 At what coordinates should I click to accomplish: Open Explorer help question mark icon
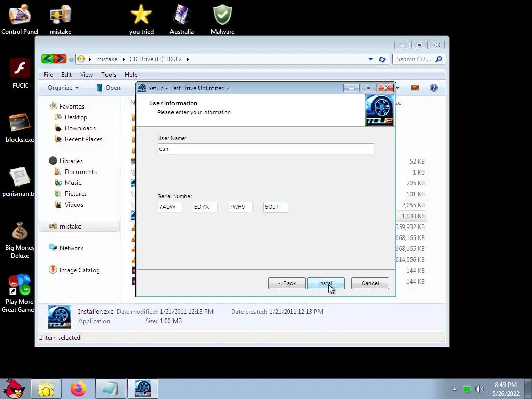click(x=434, y=88)
